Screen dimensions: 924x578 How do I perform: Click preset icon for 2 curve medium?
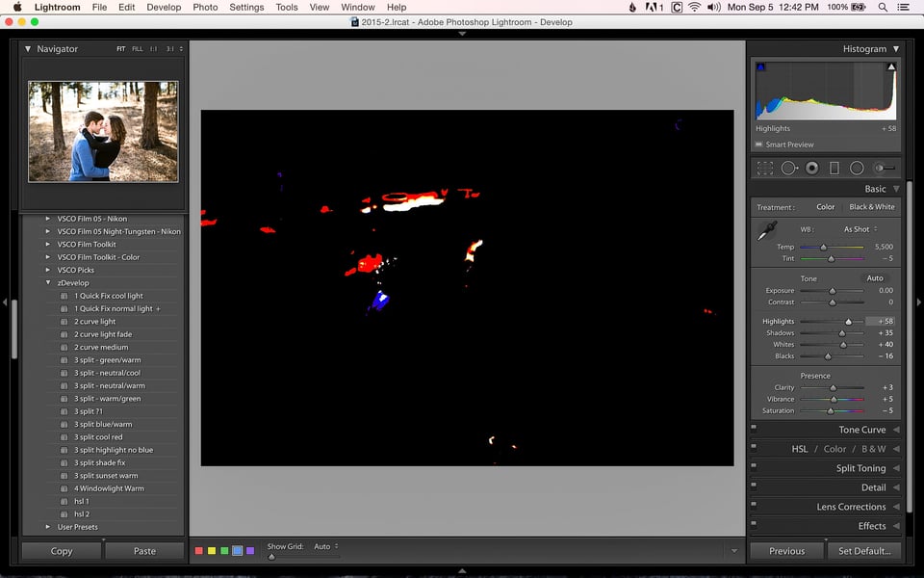(64, 348)
